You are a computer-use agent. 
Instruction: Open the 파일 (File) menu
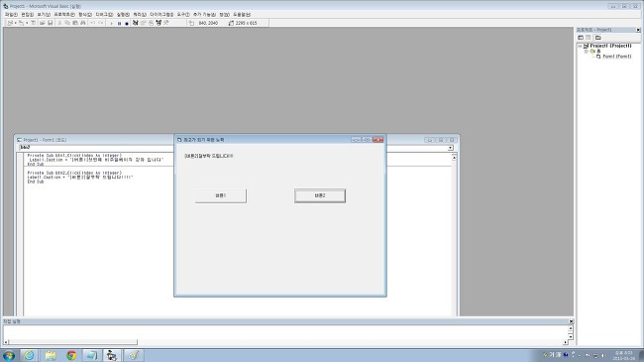(x=11, y=15)
